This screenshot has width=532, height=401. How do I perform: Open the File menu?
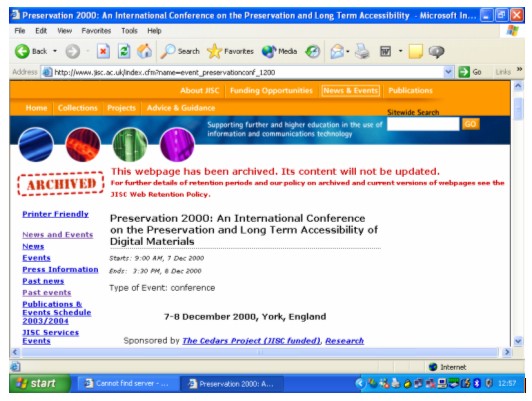coord(20,31)
